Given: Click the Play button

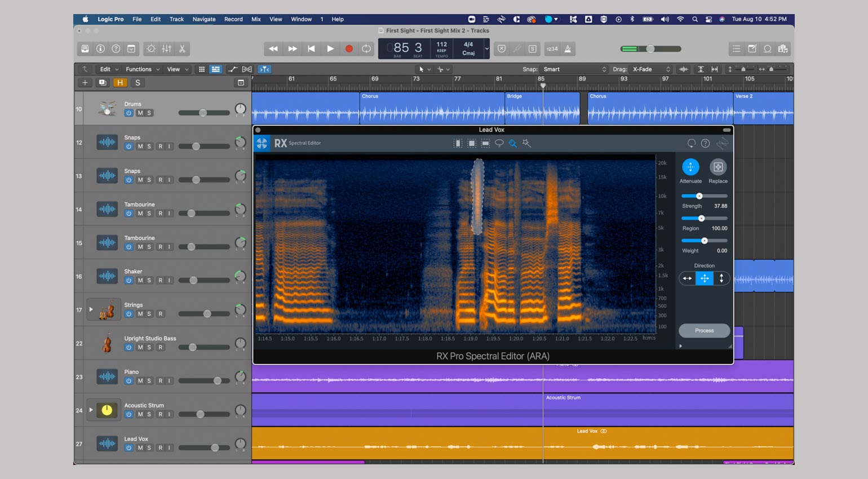Looking at the screenshot, I should click(x=330, y=49).
